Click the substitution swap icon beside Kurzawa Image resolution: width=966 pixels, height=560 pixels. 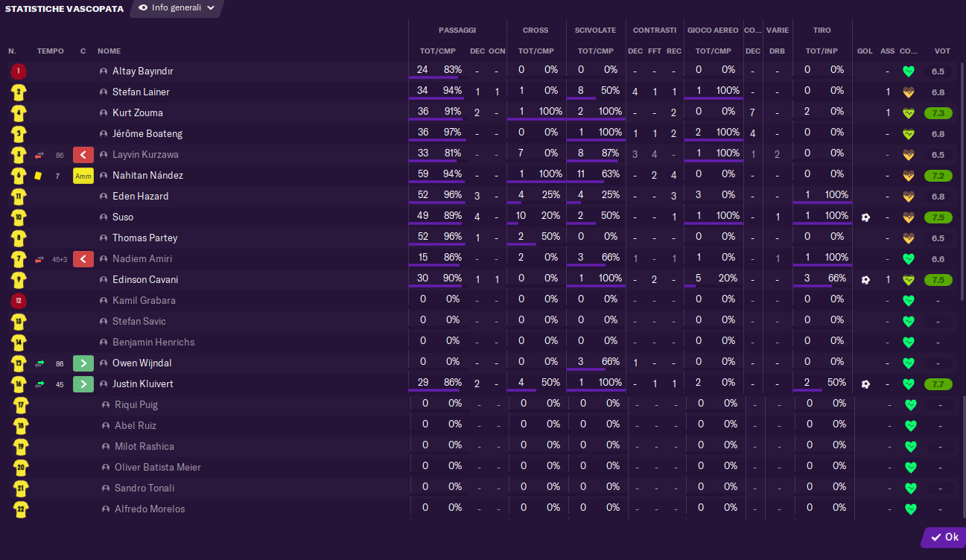pyautogui.click(x=39, y=155)
